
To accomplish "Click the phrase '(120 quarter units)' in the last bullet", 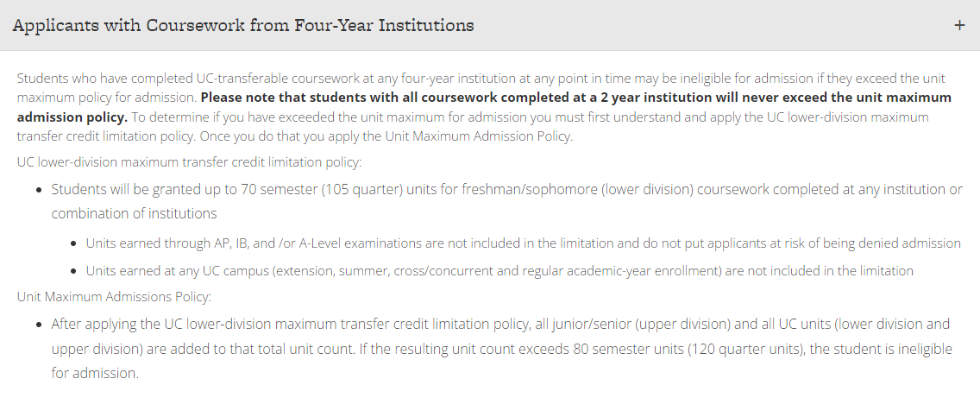I will point(745,349).
